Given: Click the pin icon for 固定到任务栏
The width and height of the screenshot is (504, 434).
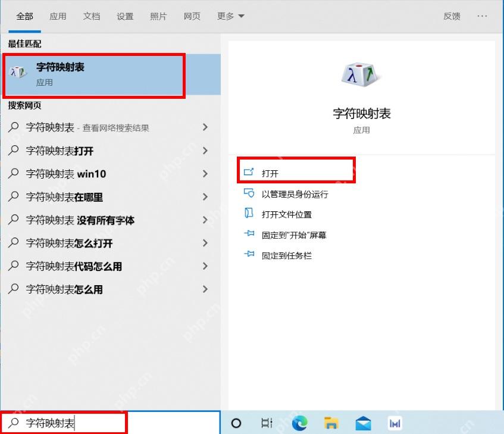Looking at the screenshot, I should (249, 254).
